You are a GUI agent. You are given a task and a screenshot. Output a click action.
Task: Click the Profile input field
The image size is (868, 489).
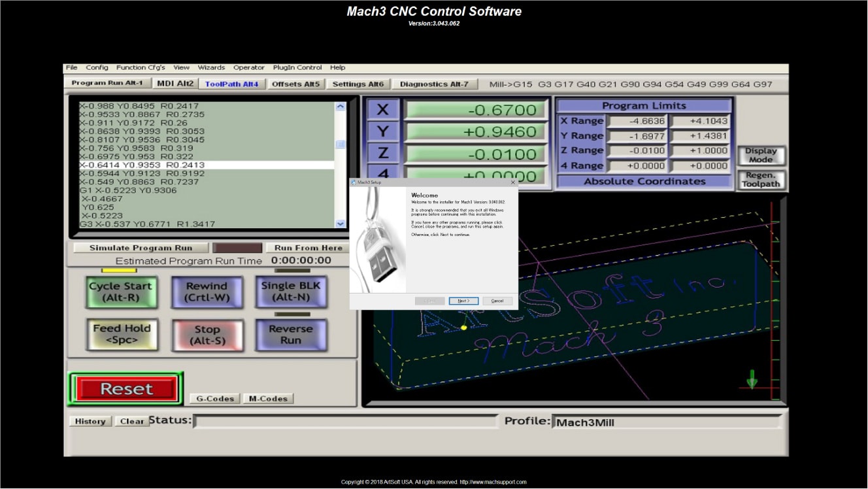(666, 422)
